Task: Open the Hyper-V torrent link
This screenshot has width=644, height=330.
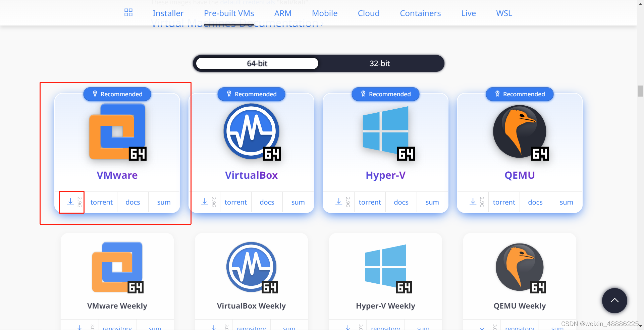Action: [x=370, y=202]
